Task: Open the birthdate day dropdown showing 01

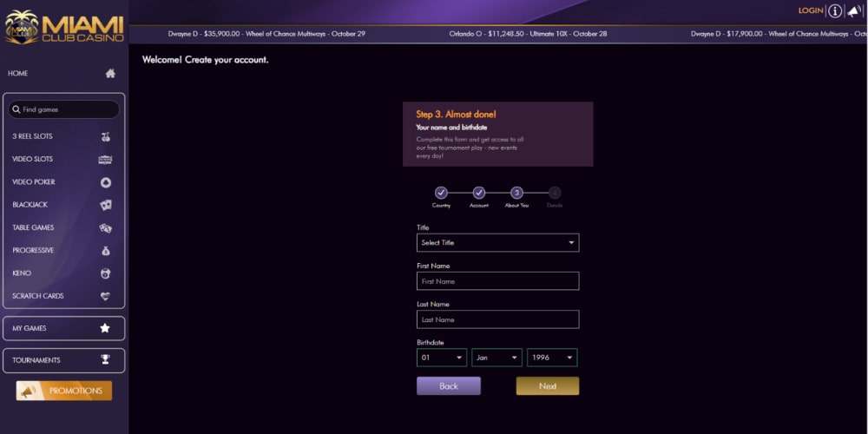Action: pos(442,358)
